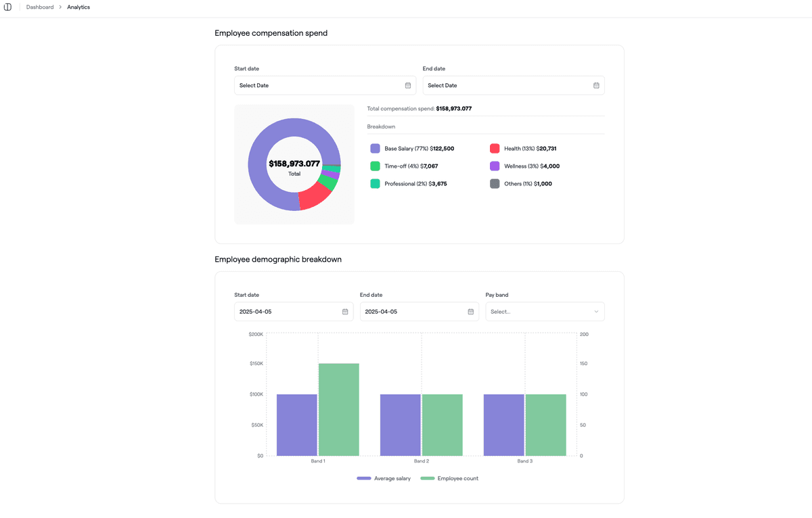Screen dimensions: 812x518
Task: Navigate to Dashboard via the breadcrumb
Action: coord(39,7)
